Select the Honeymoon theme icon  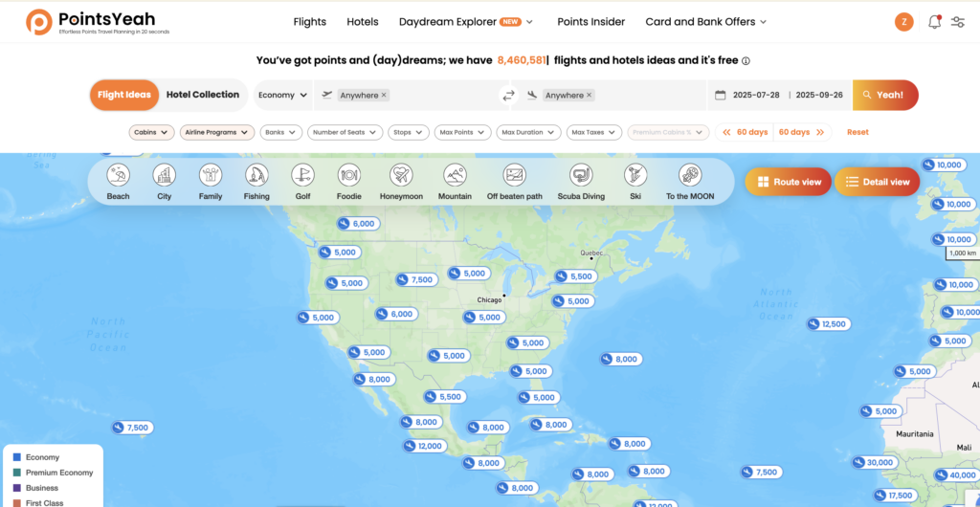click(x=401, y=175)
